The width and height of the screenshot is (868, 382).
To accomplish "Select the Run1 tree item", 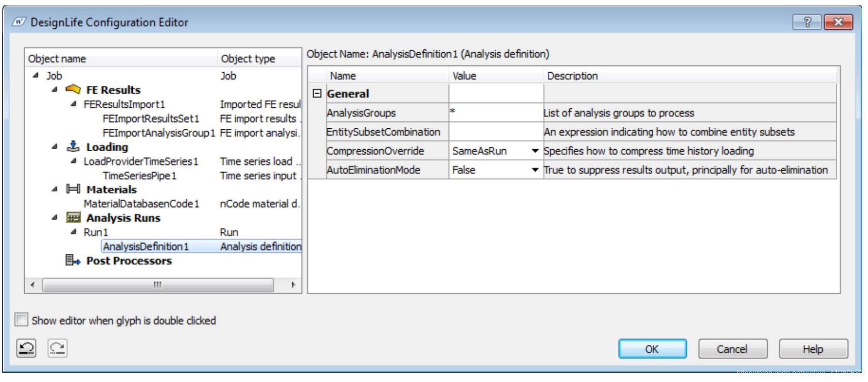I will 96,232.
